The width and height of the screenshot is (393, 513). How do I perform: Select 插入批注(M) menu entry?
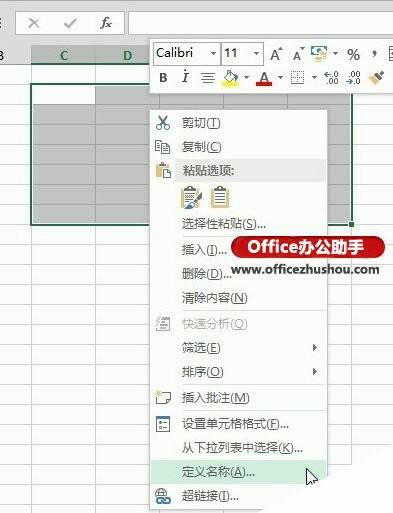pos(238,397)
